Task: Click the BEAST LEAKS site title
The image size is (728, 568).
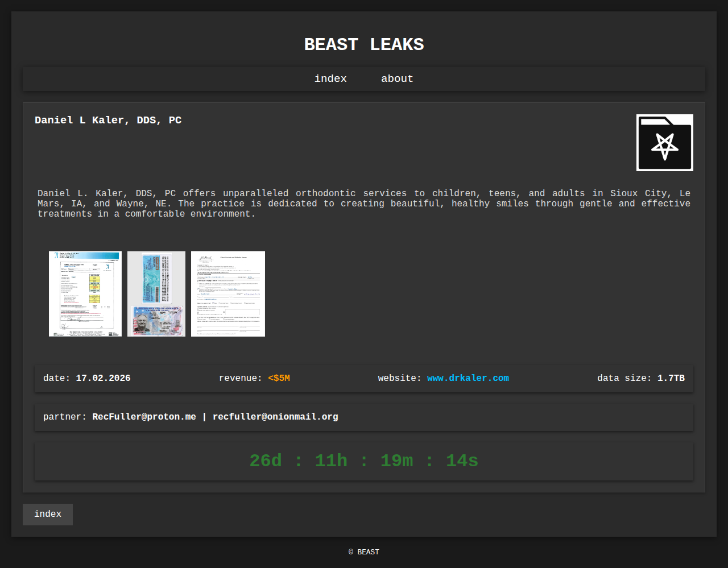Action: (x=364, y=44)
